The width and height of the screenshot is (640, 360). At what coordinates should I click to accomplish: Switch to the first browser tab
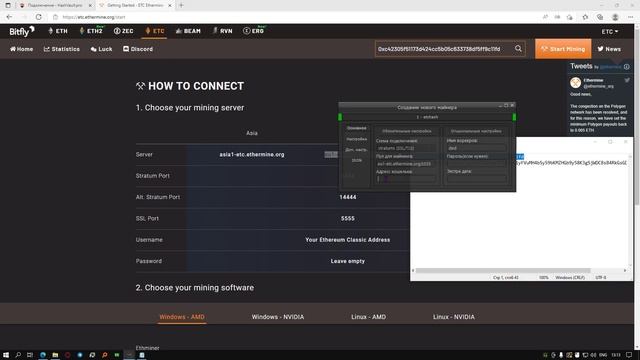click(x=55, y=5)
